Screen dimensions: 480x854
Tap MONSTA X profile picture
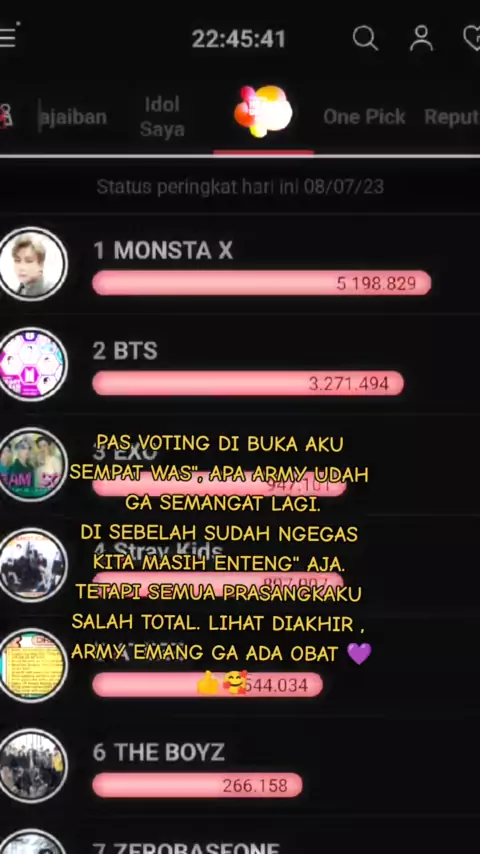point(33,264)
